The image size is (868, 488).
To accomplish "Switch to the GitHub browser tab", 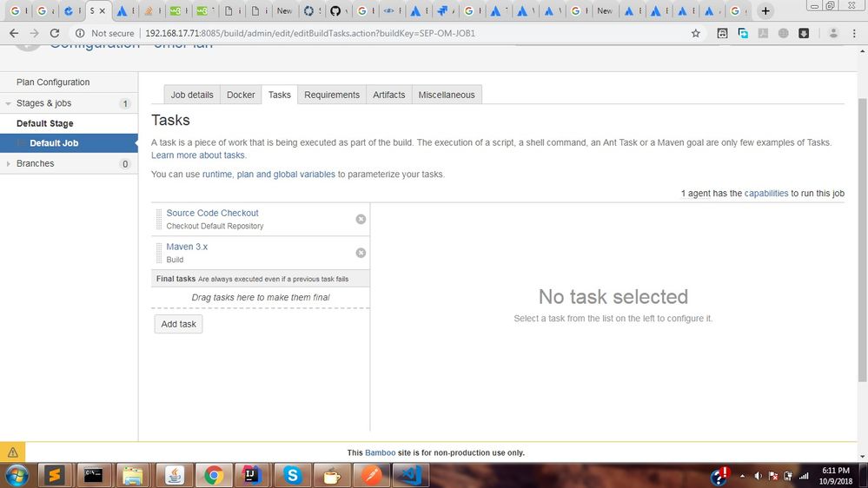I will [335, 10].
